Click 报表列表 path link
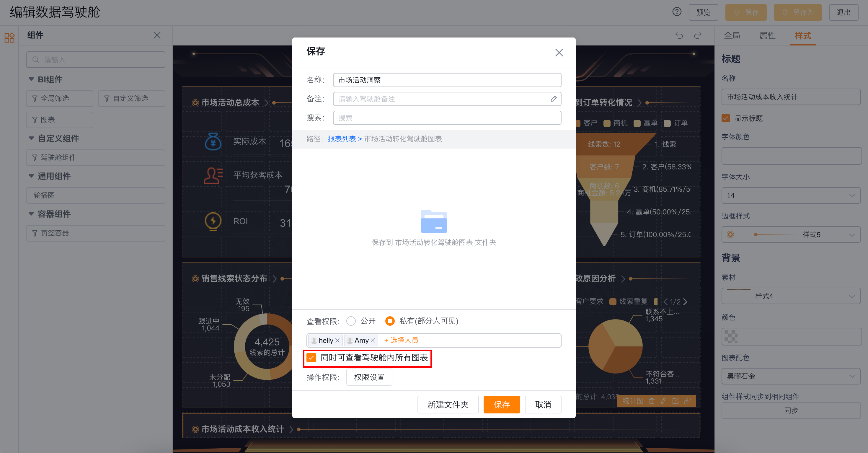The width and height of the screenshot is (868, 453). coord(341,139)
